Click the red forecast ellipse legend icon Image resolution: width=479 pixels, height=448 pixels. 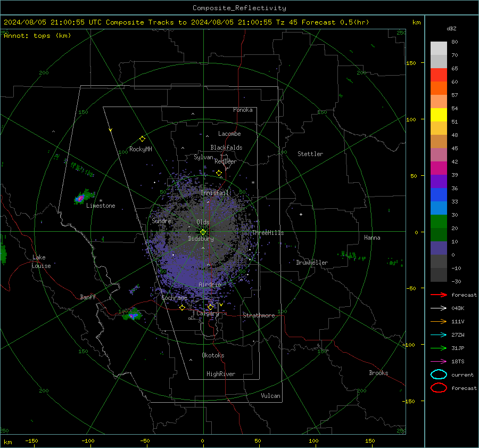click(x=439, y=388)
